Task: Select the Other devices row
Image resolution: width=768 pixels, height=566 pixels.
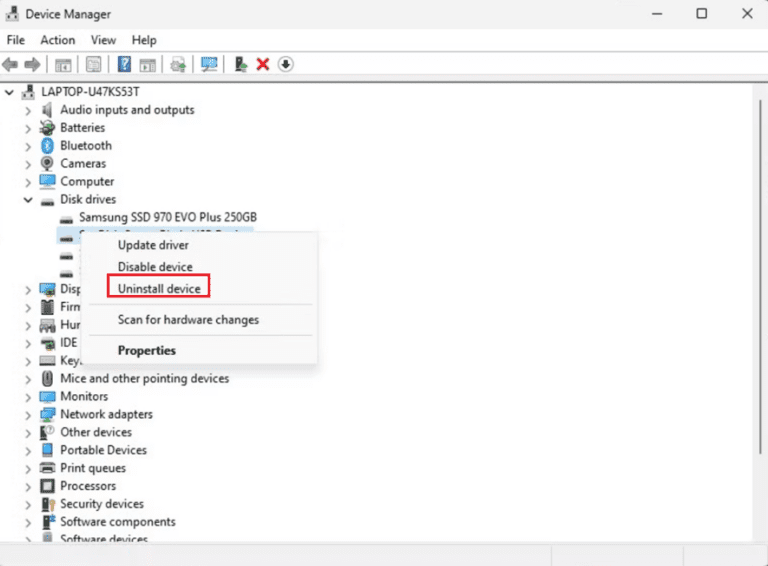Action: pyautogui.click(x=96, y=432)
